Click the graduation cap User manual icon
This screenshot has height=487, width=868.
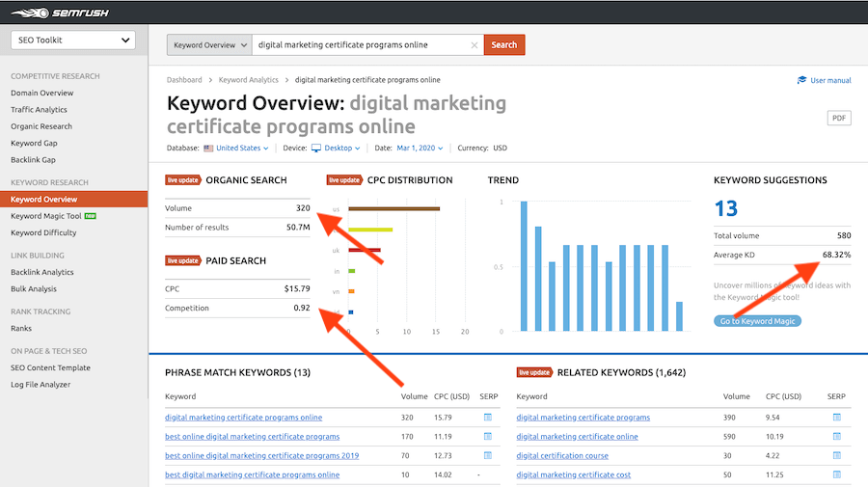801,80
